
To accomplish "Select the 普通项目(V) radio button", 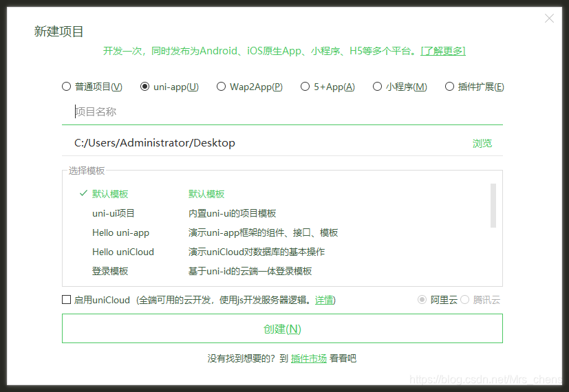I will [x=66, y=87].
